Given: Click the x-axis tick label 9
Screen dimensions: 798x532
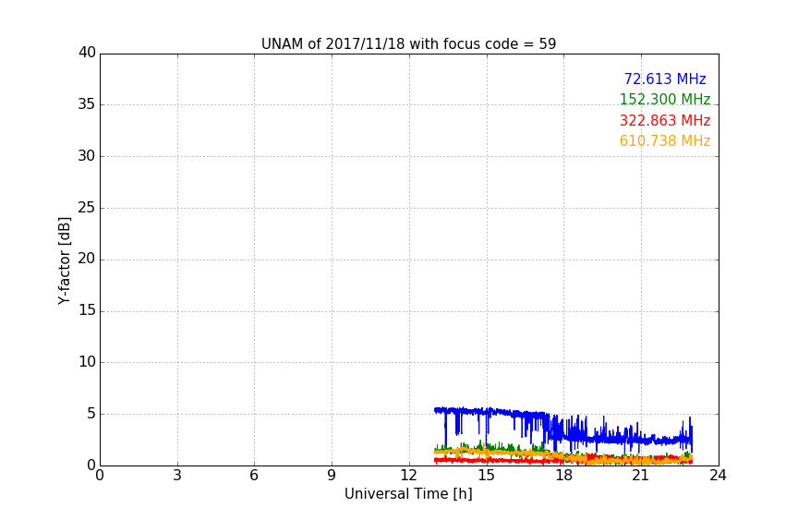Looking at the screenshot, I should click(332, 476).
